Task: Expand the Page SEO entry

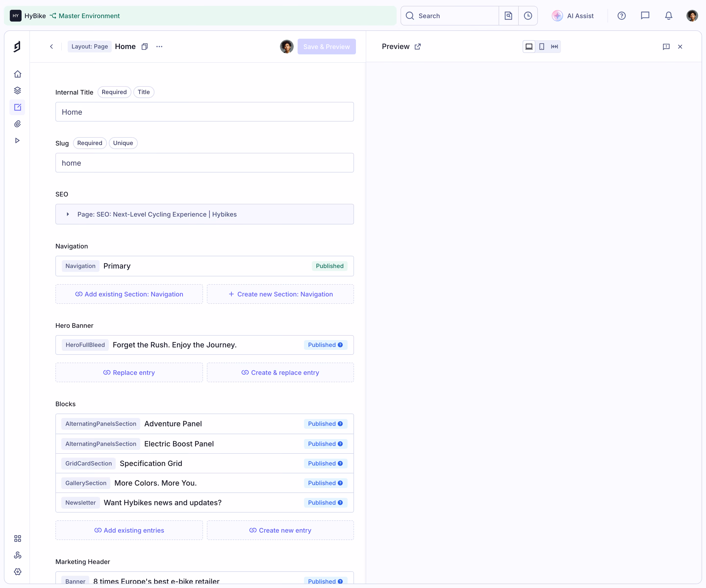Action: pos(68,214)
